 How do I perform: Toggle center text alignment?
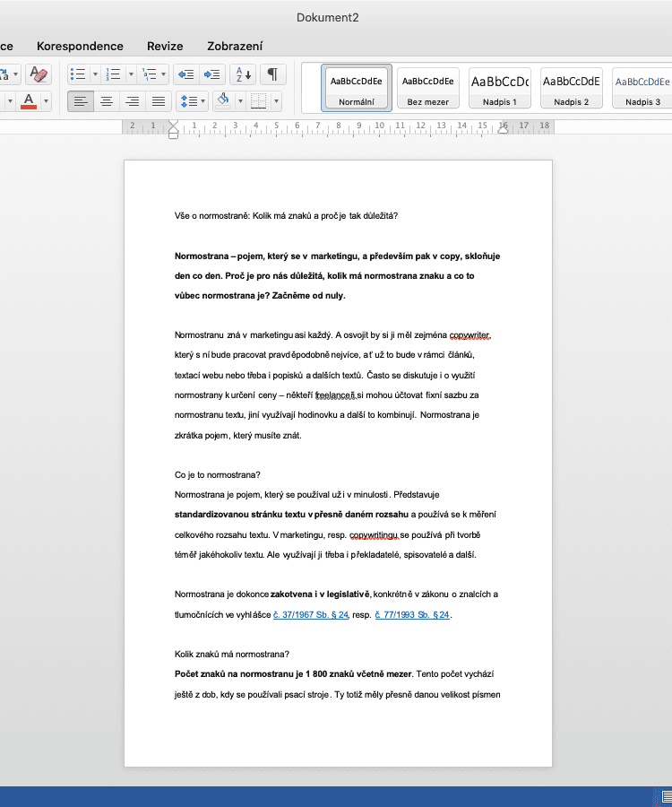(x=107, y=100)
